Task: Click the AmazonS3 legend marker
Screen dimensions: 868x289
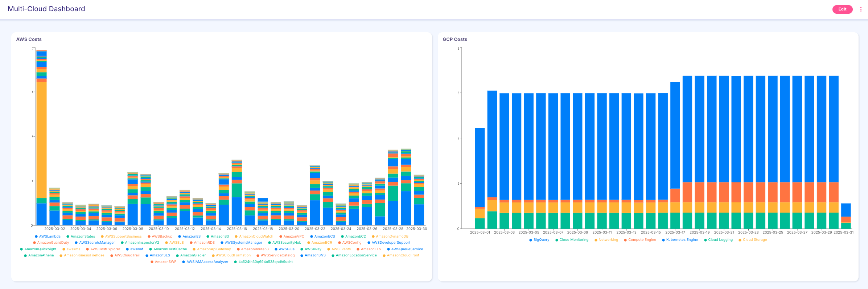Action: click(208, 236)
